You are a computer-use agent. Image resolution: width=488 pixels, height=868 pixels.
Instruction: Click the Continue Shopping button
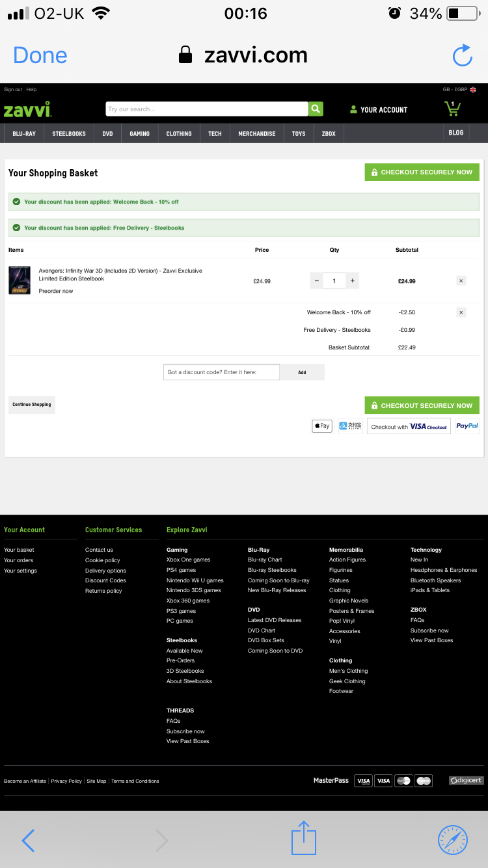tap(32, 405)
